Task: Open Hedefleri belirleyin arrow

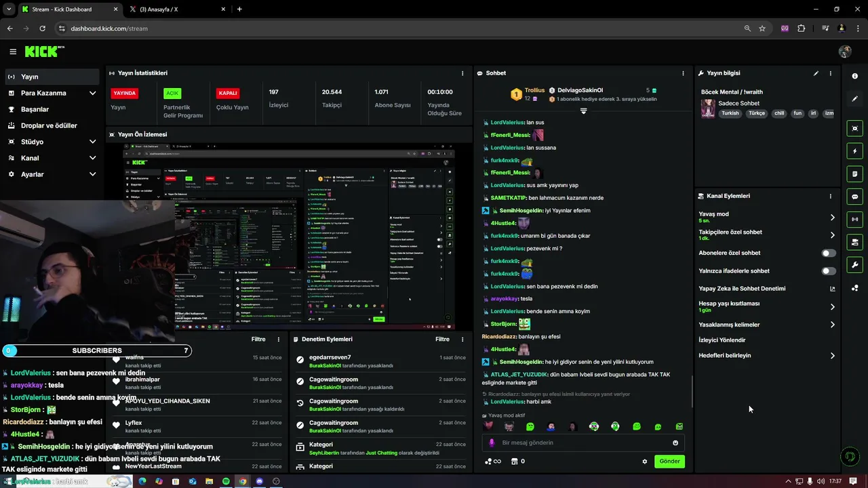Action: pos(832,356)
